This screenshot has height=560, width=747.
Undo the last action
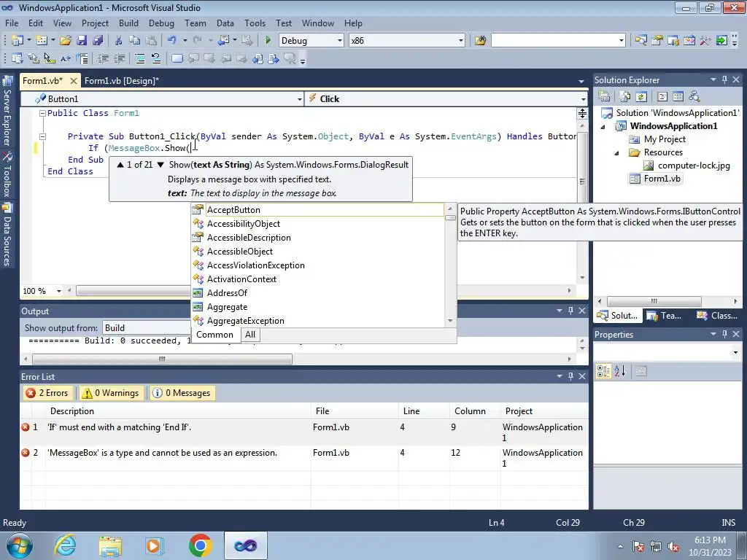(x=172, y=41)
